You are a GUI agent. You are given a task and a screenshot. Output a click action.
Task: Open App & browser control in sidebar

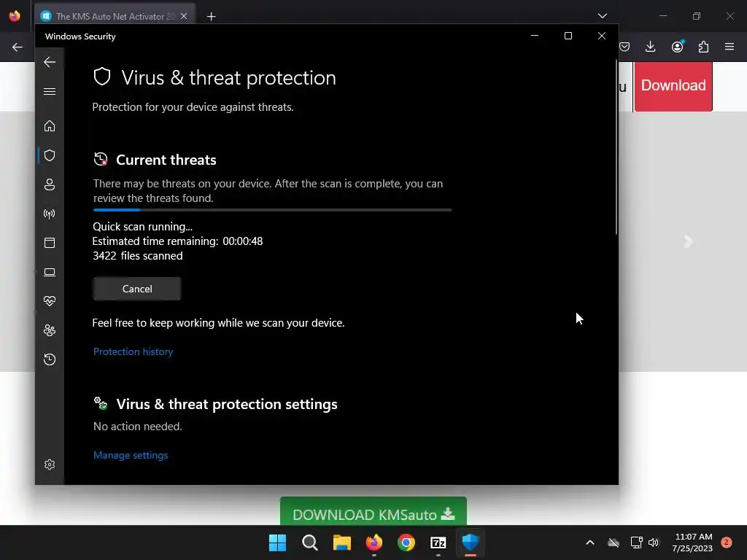pos(50,243)
